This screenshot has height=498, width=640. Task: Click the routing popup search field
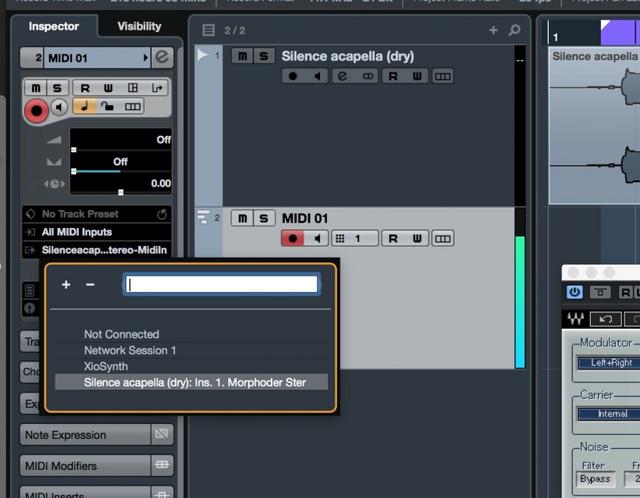point(222,285)
